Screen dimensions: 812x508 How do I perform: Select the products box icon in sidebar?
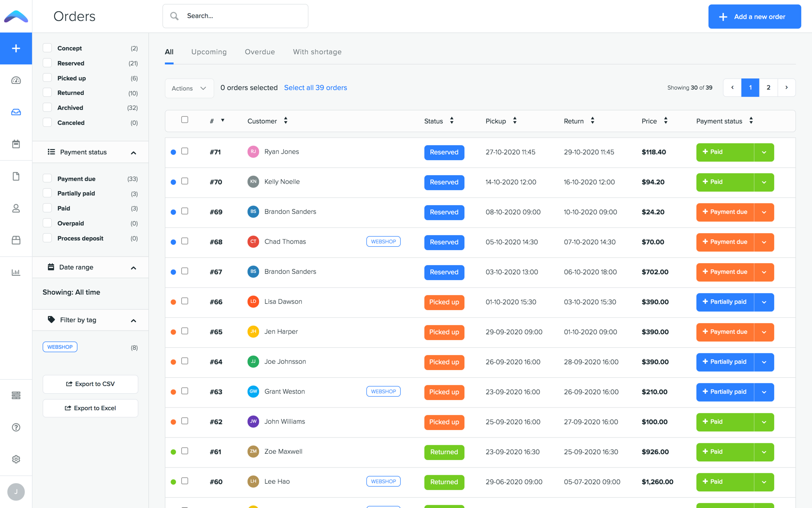16,240
